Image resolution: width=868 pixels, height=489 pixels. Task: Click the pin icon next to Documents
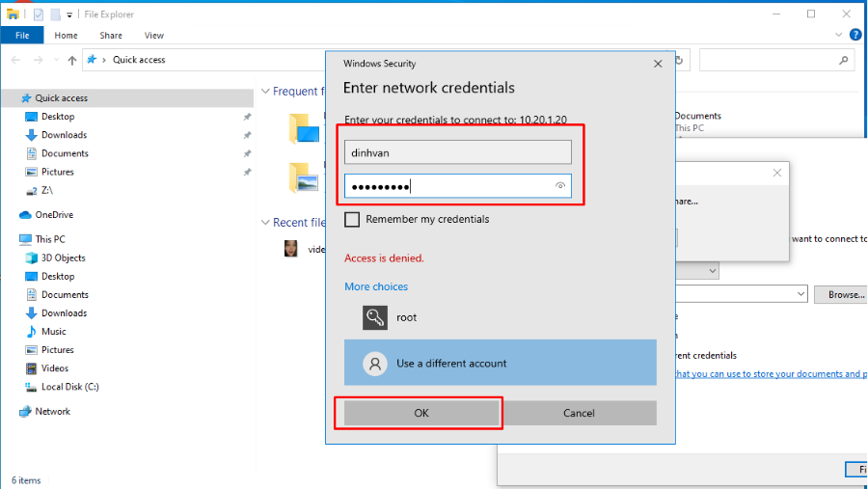click(247, 153)
